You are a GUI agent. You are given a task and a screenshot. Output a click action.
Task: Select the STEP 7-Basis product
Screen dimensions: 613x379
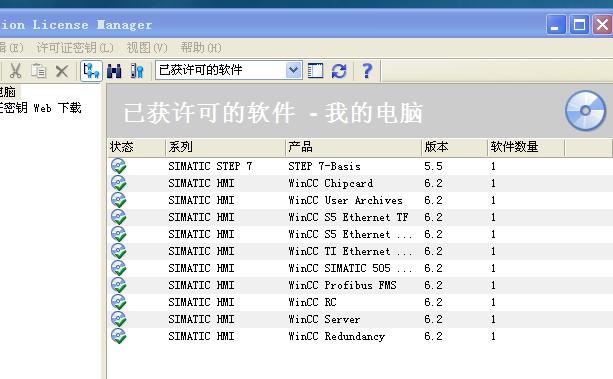click(324, 166)
